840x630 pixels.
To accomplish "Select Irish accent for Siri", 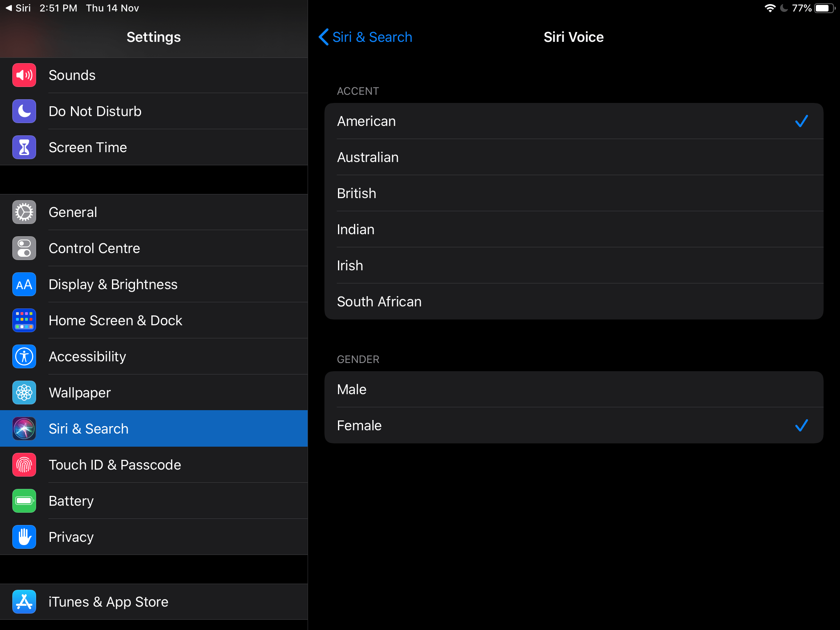I will pyautogui.click(x=349, y=265).
